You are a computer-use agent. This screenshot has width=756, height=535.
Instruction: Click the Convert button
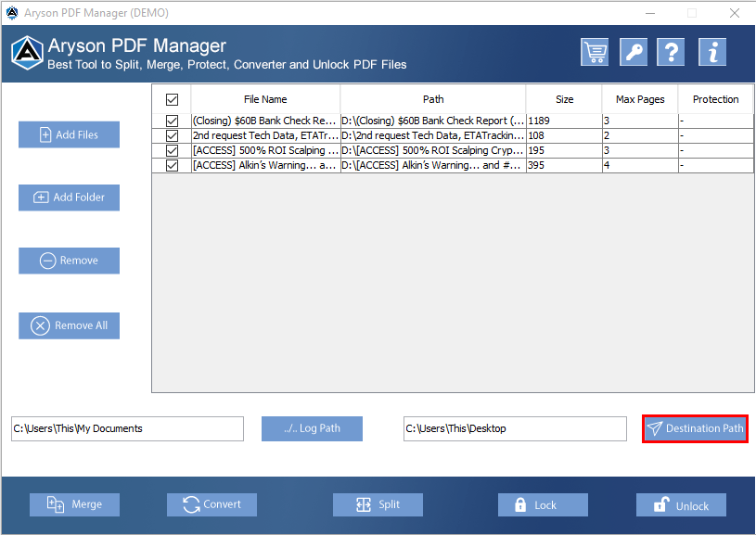(211, 504)
